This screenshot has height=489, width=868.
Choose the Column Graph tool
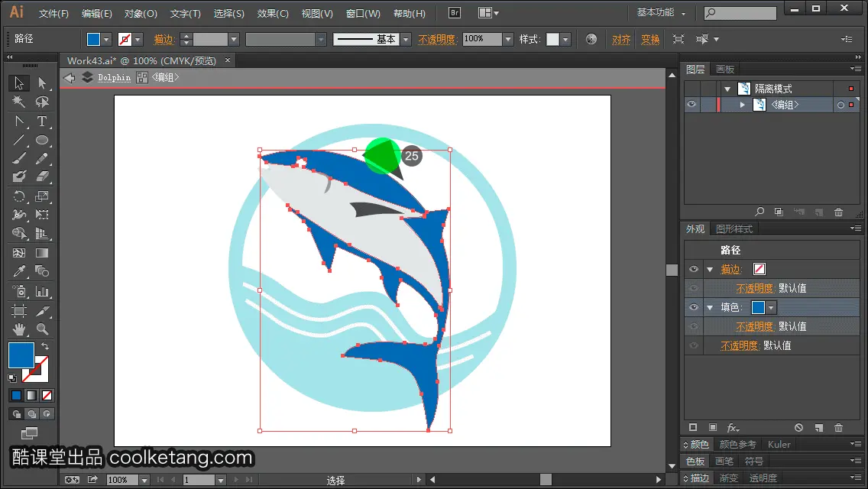pyautogui.click(x=42, y=291)
